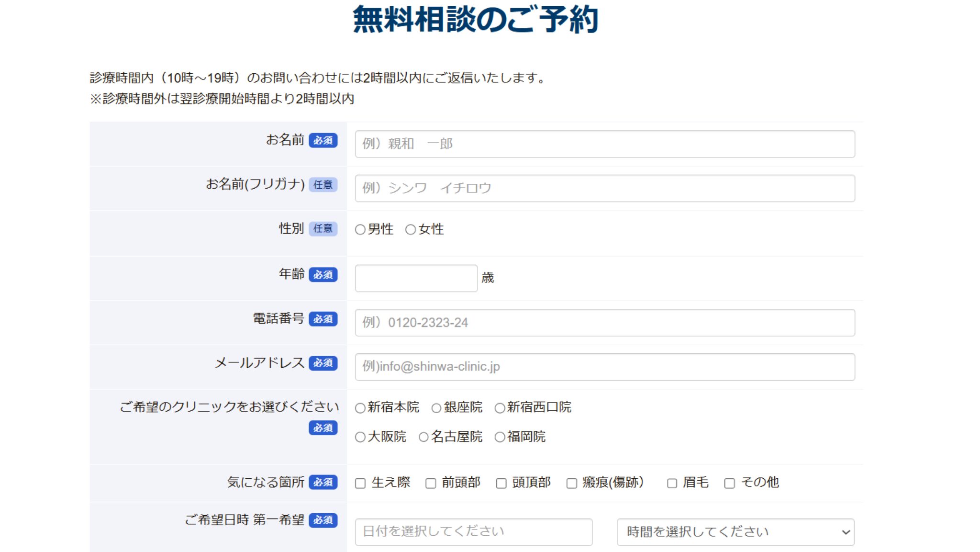Check the その他 checkbox
The image size is (980, 552).
[x=729, y=484]
